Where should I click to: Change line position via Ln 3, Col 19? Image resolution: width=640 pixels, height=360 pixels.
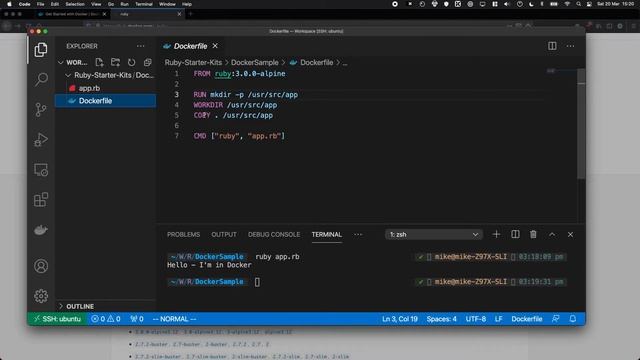tap(400, 319)
